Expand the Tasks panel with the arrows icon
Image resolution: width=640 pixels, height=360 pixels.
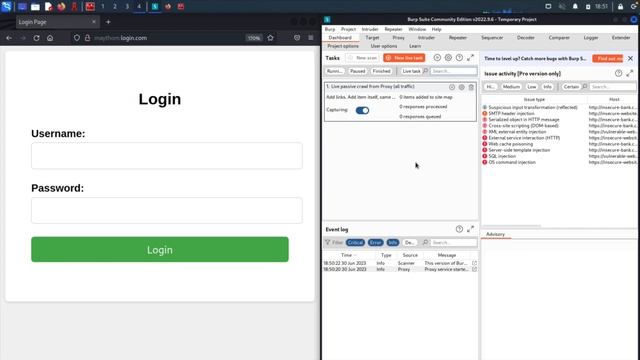(471, 58)
